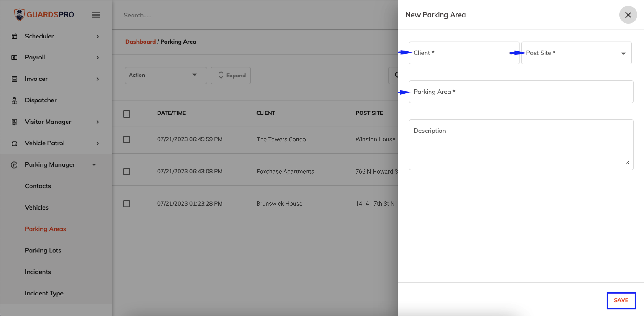Check the Foxchase Apartments row checkbox
644x316 pixels.
127,172
